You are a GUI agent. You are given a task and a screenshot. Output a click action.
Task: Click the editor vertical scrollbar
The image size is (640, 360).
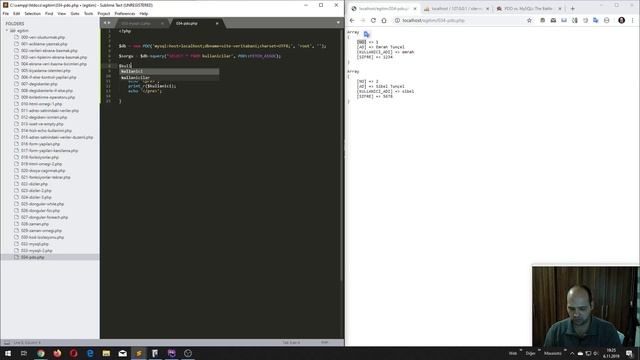pyautogui.click(x=342, y=155)
